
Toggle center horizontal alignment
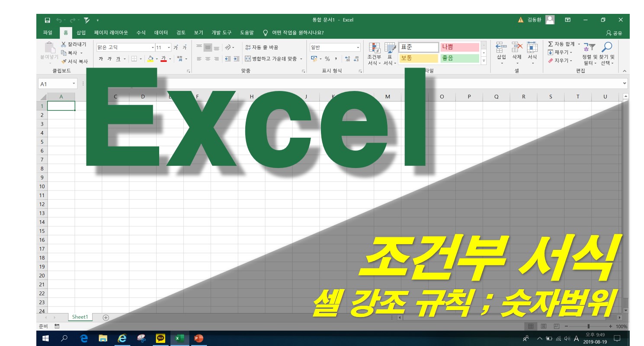208,59
